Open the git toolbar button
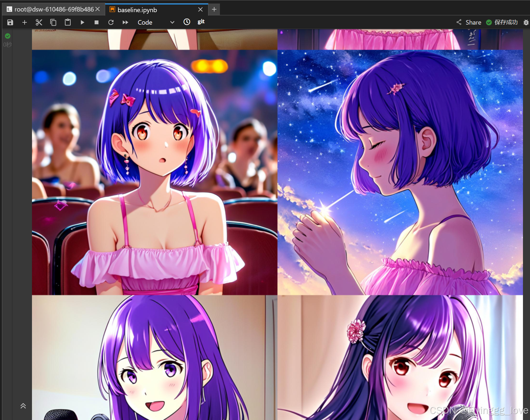The width and height of the screenshot is (530, 420). (x=201, y=22)
